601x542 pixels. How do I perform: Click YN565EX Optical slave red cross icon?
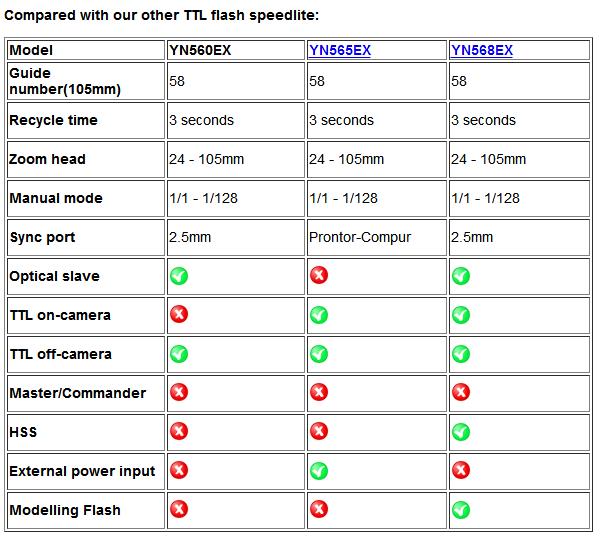pyautogui.click(x=319, y=275)
